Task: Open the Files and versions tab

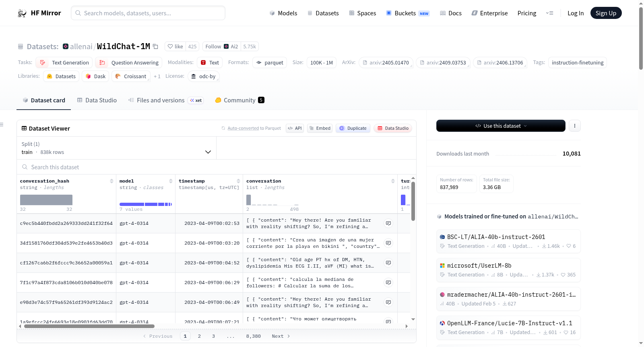Action: point(165,100)
